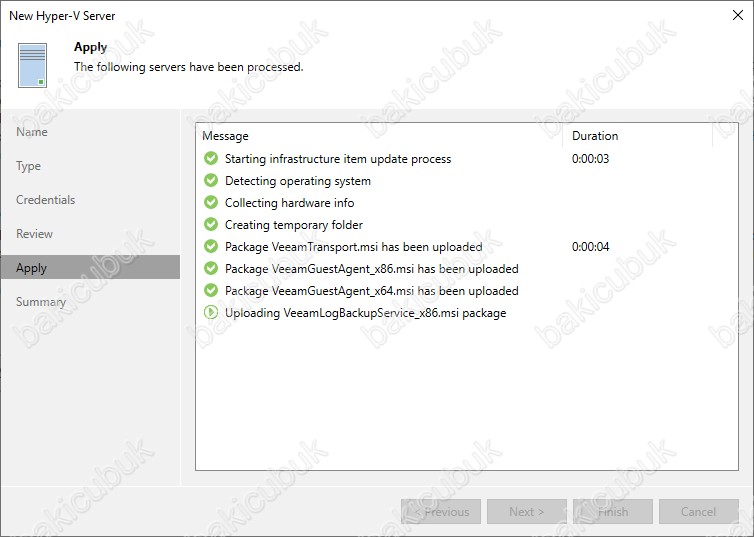Open the Summary wizard step
Screen dimensions: 754x537
click(x=41, y=302)
